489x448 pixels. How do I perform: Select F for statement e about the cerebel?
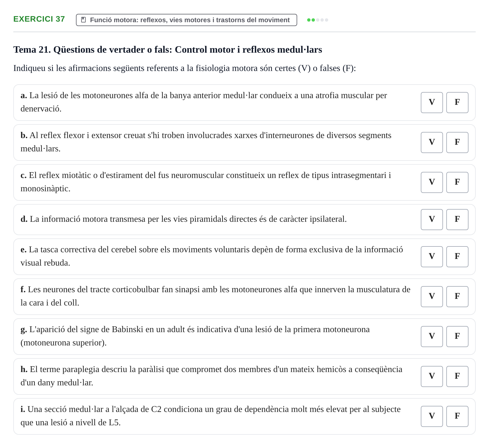pos(457,257)
